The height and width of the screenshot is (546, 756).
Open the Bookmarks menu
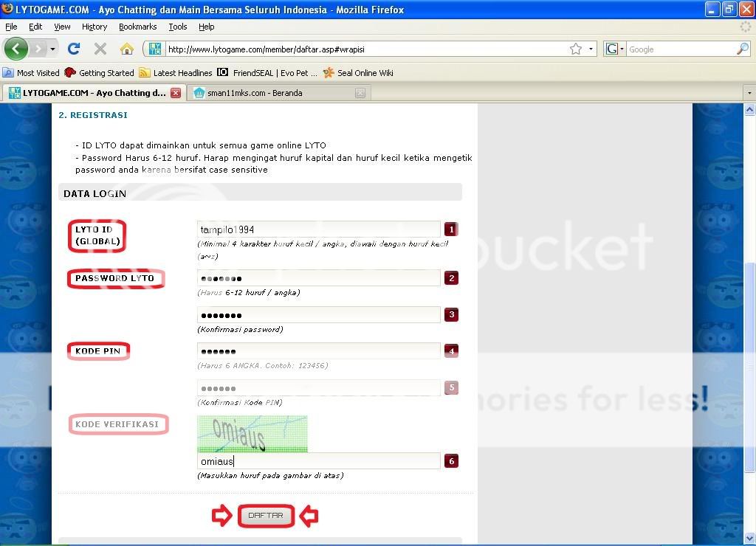(x=137, y=27)
